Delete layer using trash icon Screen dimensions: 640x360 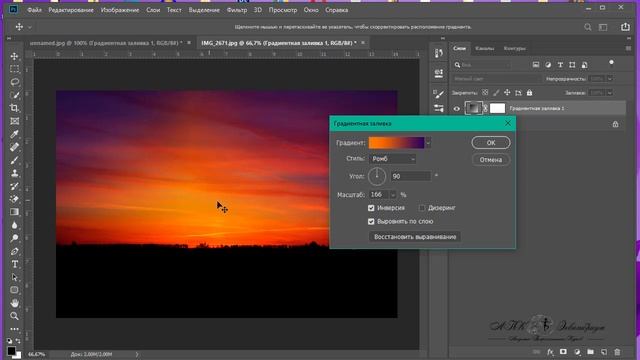tap(617, 352)
